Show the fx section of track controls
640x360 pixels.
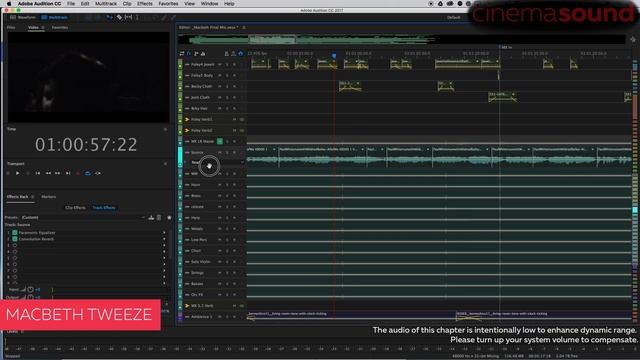click(189, 54)
